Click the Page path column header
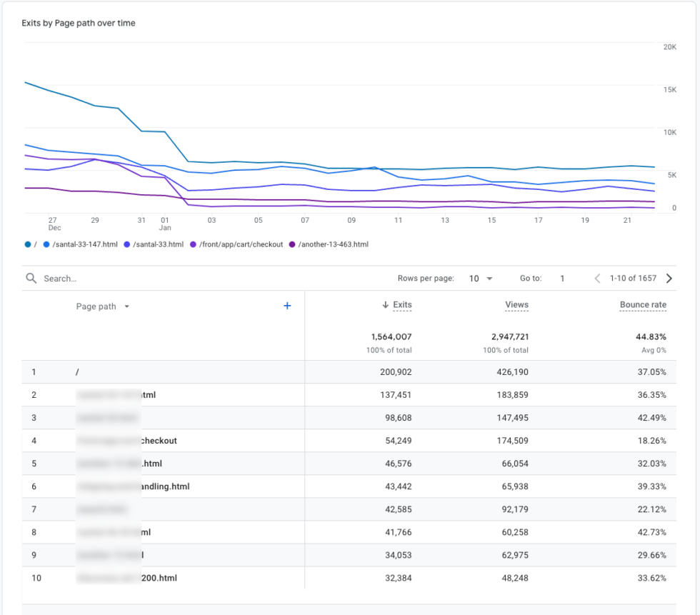 (x=96, y=306)
